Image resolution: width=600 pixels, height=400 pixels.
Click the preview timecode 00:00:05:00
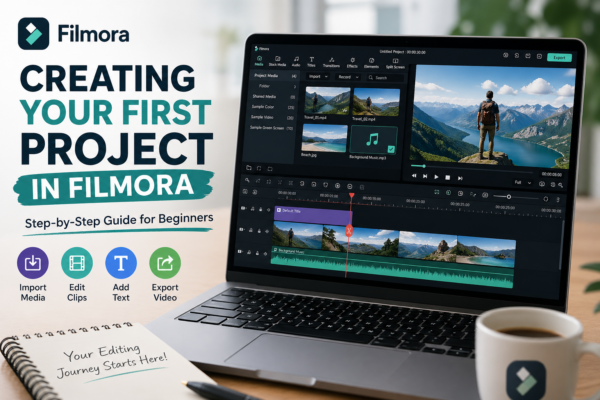coord(552,174)
